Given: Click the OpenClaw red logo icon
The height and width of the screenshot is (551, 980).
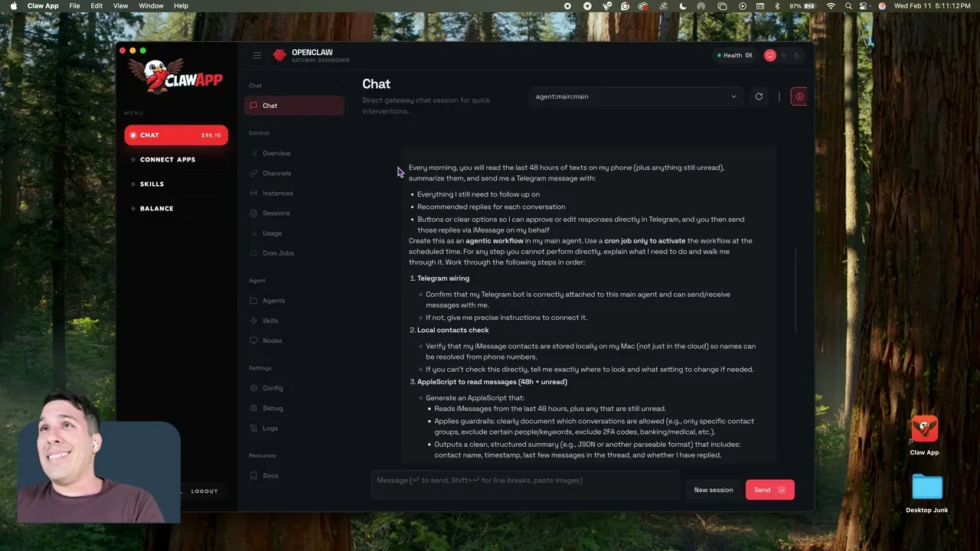Looking at the screenshot, I should tap(279, 55).
